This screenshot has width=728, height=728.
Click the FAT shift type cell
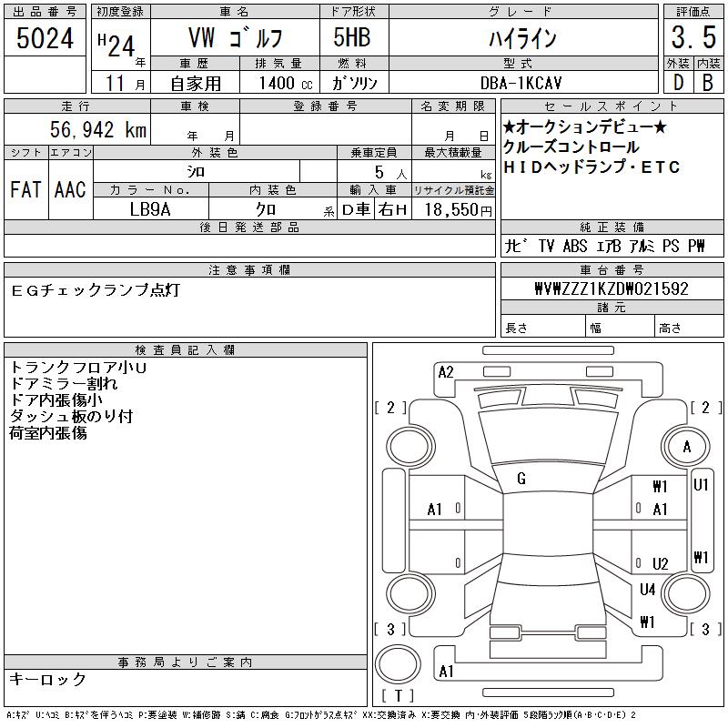point(25,189)
